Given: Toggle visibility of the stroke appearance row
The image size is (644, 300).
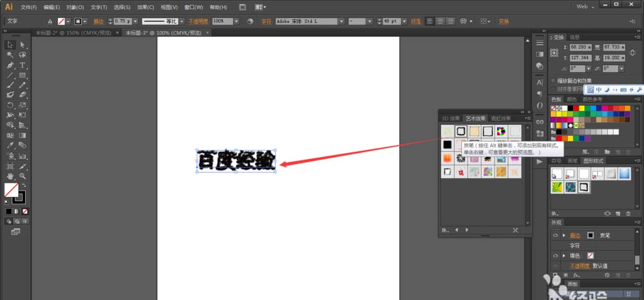Looking at the screenshot, I should [x=555, y=236].
